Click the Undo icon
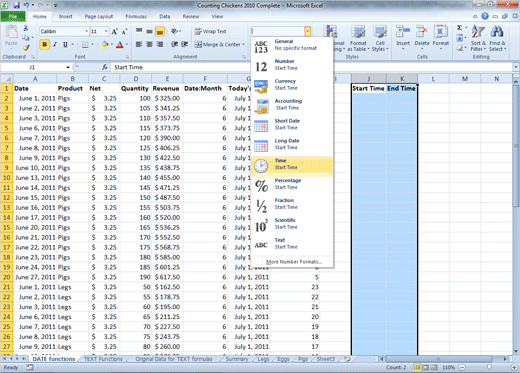Screen dimensions: 520x373 coord(26,5)
